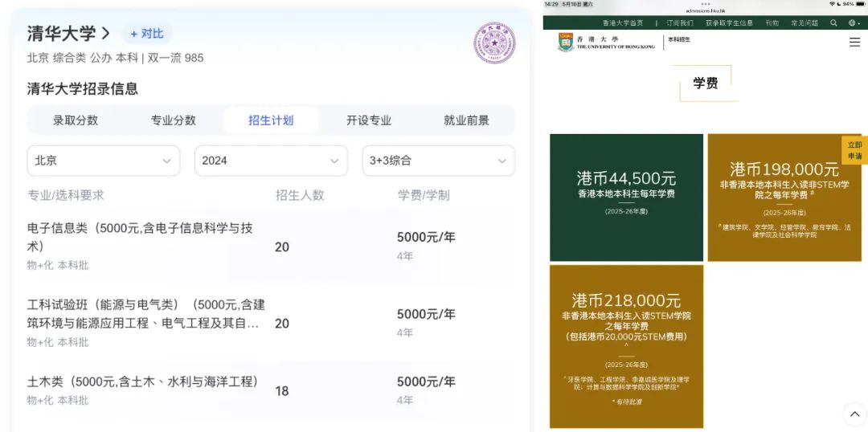Click the + 对比 compare button
This screenshot has width=868, height=432.
click(x=147, y=34)
